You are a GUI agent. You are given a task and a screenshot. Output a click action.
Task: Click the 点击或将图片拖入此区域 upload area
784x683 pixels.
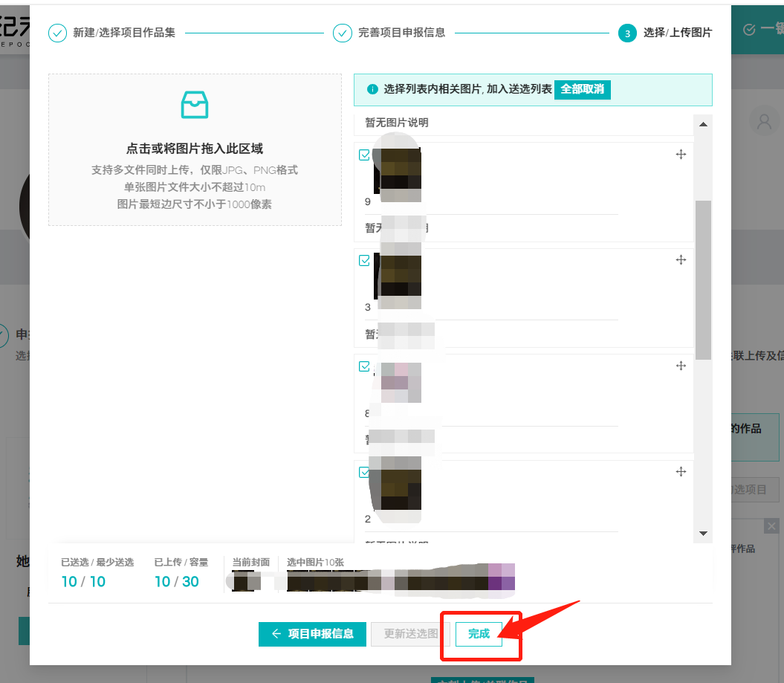(195, 149)
